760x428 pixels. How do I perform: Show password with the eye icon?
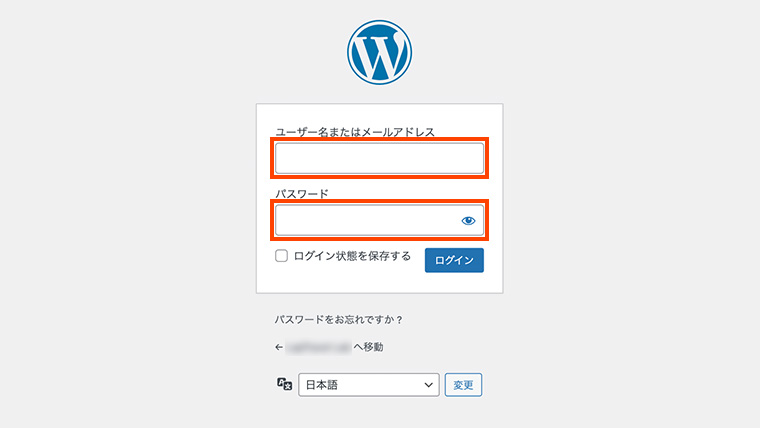(468, 221)
